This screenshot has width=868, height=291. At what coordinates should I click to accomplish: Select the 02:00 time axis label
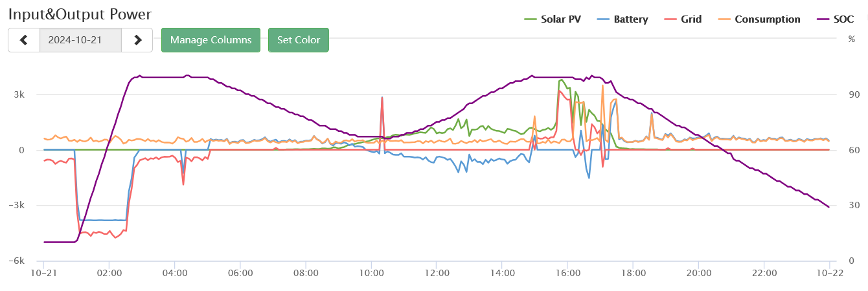109,274
